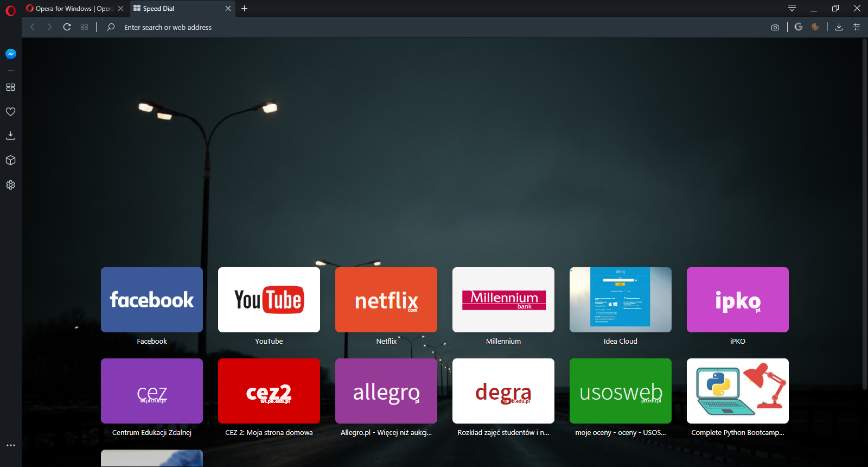Open the iPKO speed dial tile
This screenshot has height=467, width=868.
pos(738,300)
